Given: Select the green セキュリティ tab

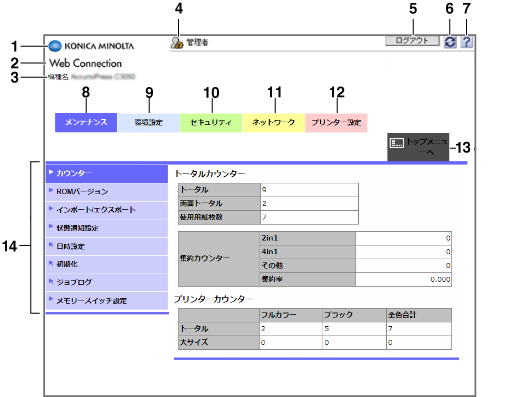Looking at the screenshot, I should pos(211,122).
